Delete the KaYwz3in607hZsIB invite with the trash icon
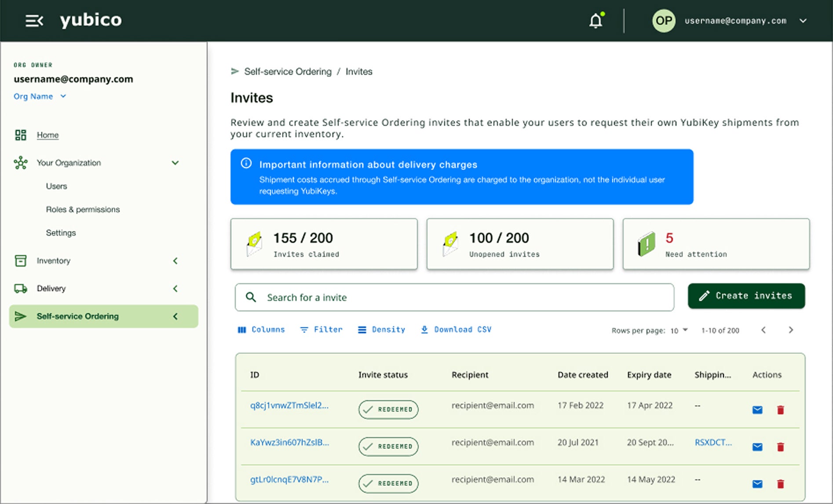This screenshot has height=504, width=833. tap(780, 447)
